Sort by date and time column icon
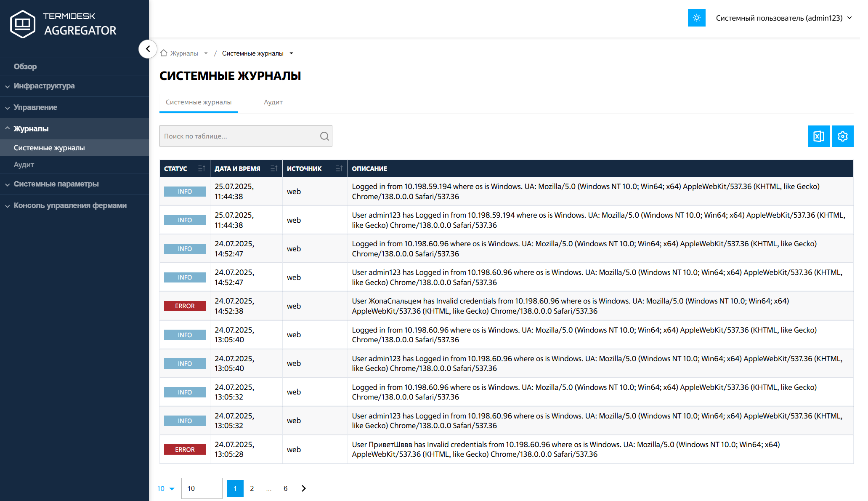This screenshot has height=501, width=868. click(274, 169)
